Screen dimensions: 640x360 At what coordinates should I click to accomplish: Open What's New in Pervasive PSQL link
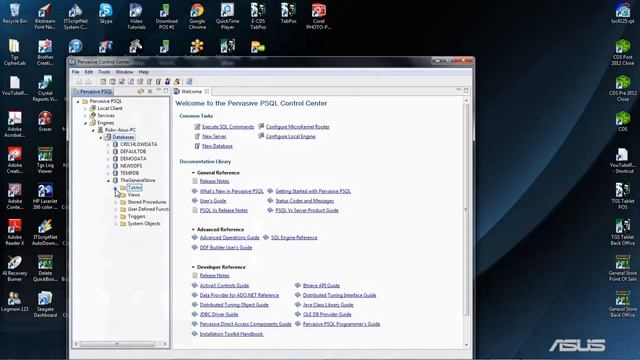[x=232, y=191]
